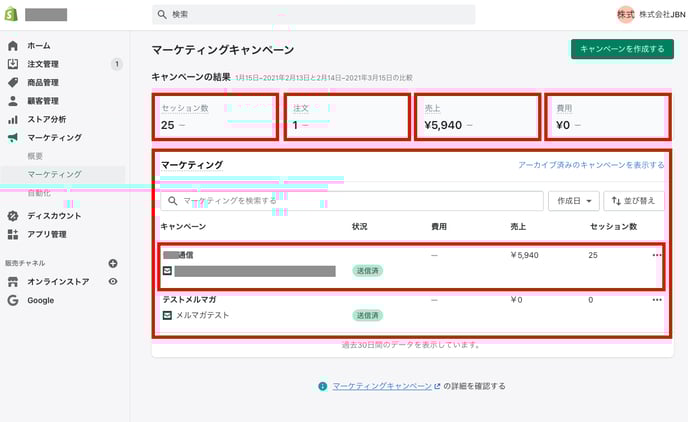Screen dimensions: 688x422
Task: Open the 並び替え sort menu
Action: point(634,201)
